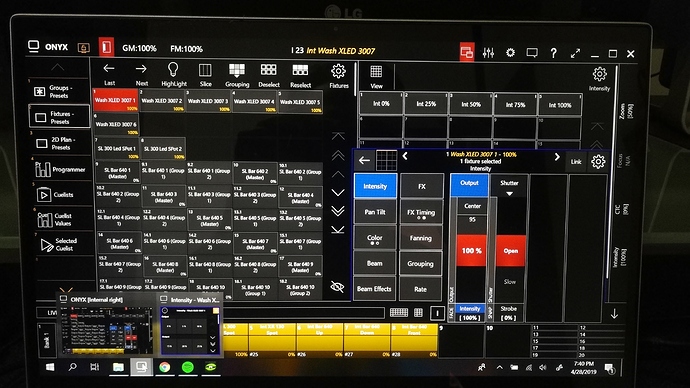
Task: Set shutter to Open
Action: pos(510,251)
